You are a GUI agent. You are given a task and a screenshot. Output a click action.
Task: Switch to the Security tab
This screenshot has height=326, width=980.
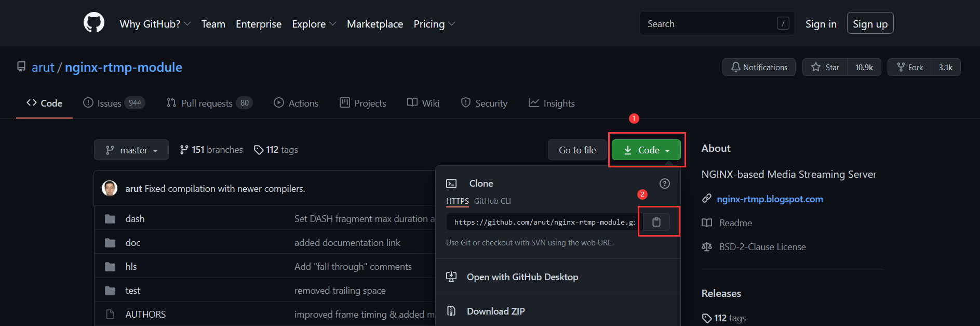(484, 103)
